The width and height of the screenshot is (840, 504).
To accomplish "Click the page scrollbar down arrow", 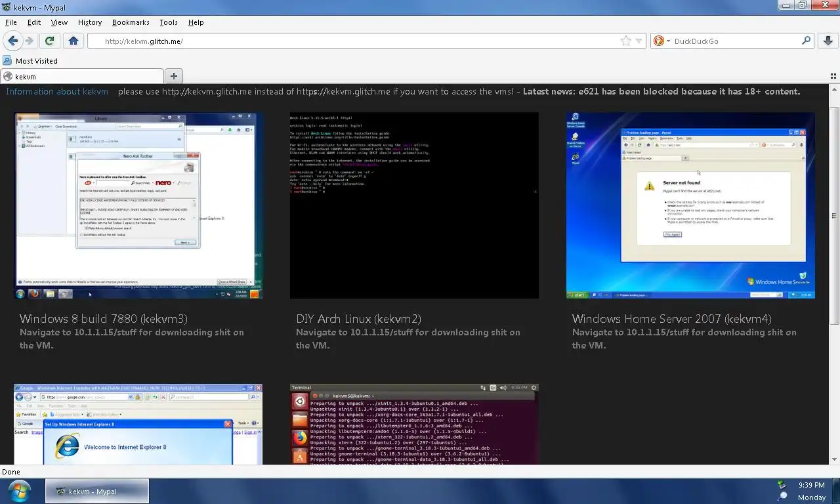I will (x=834, y=459).
